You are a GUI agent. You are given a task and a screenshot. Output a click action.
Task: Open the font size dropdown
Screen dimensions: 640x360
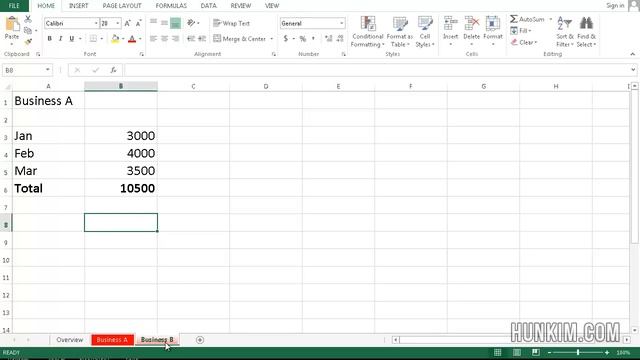[x=118, y=24]
